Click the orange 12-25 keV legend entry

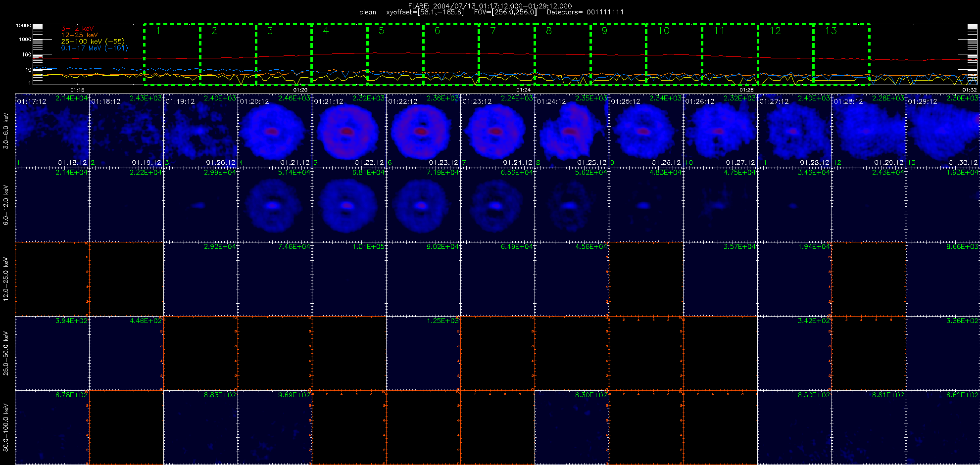pyautogui.click(x=79, y=35)
